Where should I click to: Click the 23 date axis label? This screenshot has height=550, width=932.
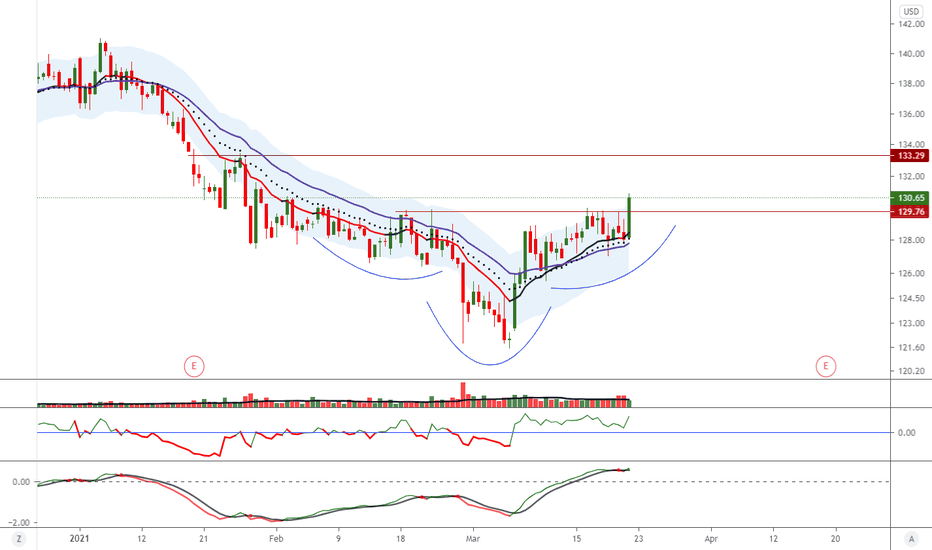pos(638,539)
